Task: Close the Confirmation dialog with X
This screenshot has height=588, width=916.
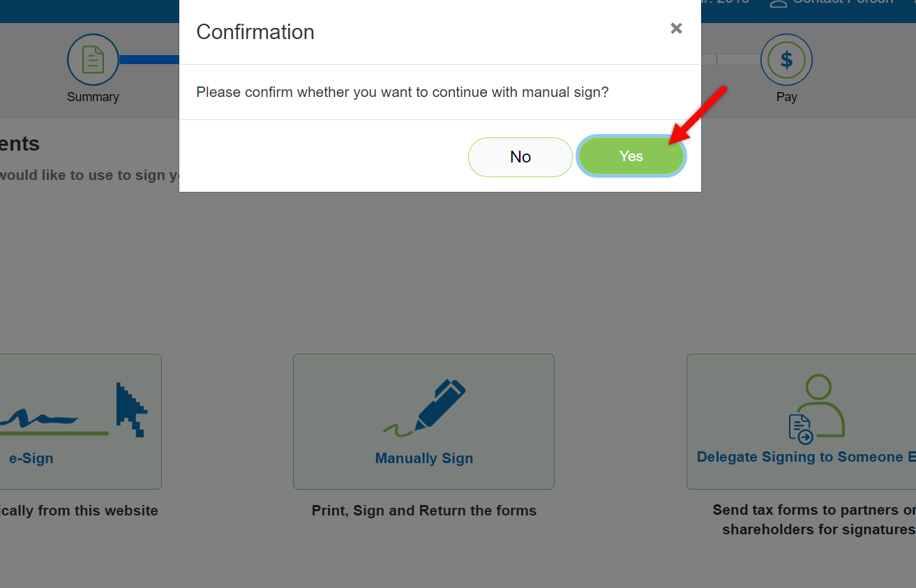Action: click(676, 29)
